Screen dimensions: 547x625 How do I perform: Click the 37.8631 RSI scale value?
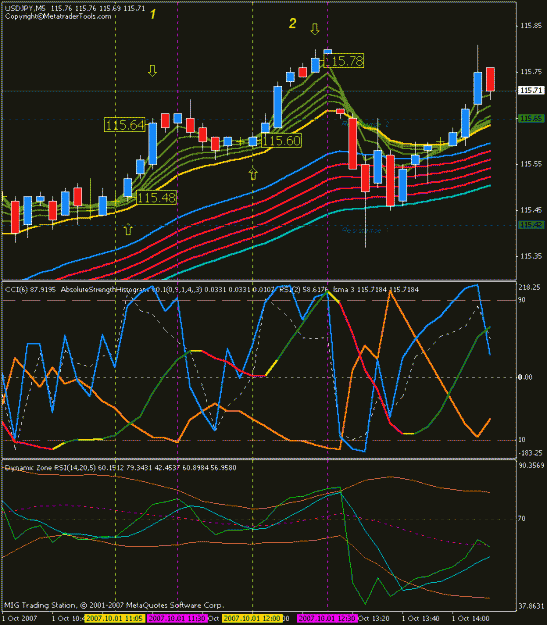[x=531, y=606]
